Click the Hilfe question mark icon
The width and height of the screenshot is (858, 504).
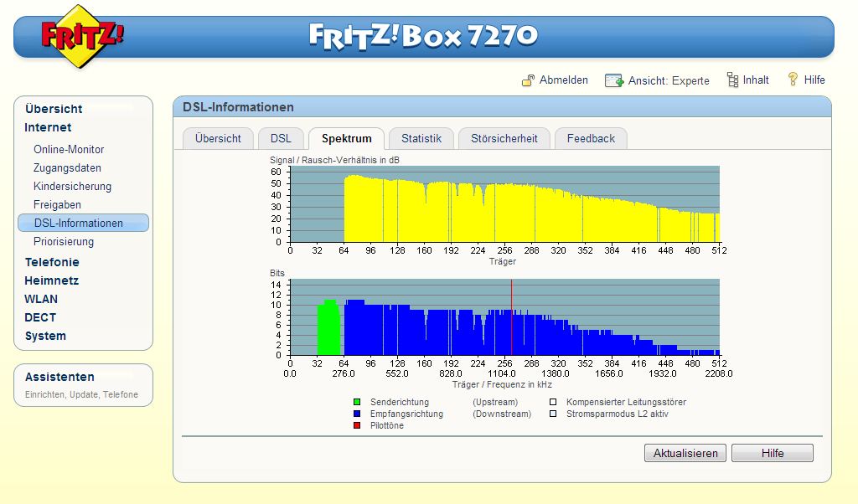(x=793, y=80)
